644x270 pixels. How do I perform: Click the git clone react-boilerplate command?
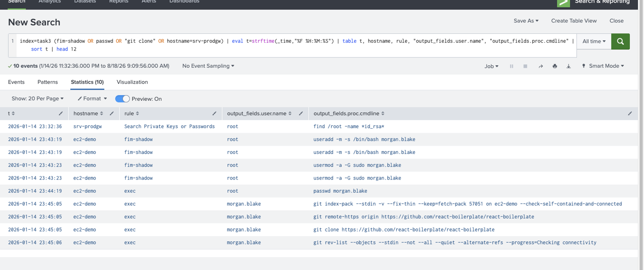(x=404, y=229)
